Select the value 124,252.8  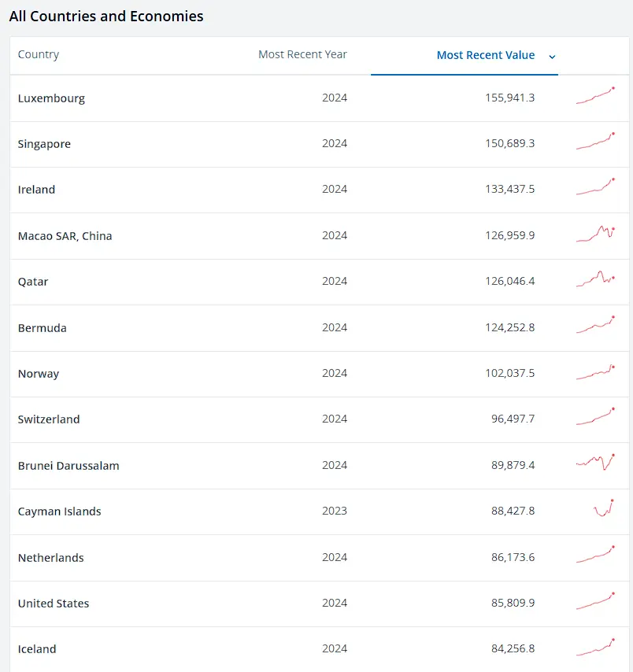(510, 327)
